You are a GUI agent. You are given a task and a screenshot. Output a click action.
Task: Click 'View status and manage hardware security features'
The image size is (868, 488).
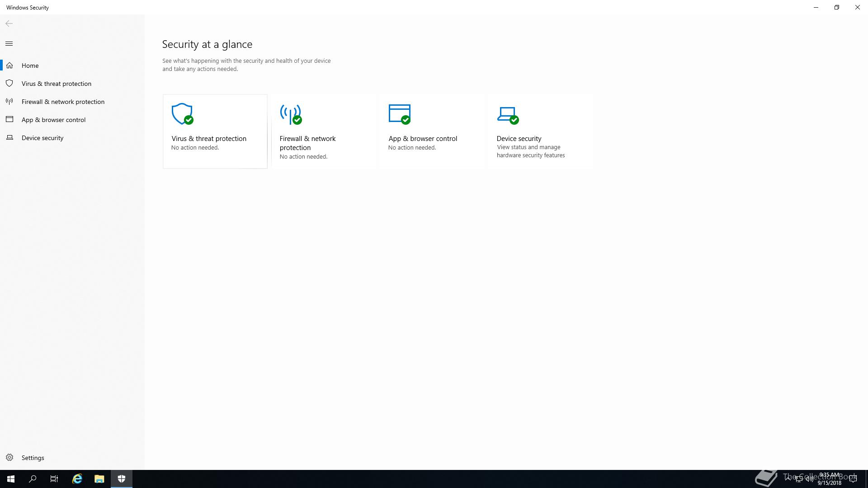(531, 151)
